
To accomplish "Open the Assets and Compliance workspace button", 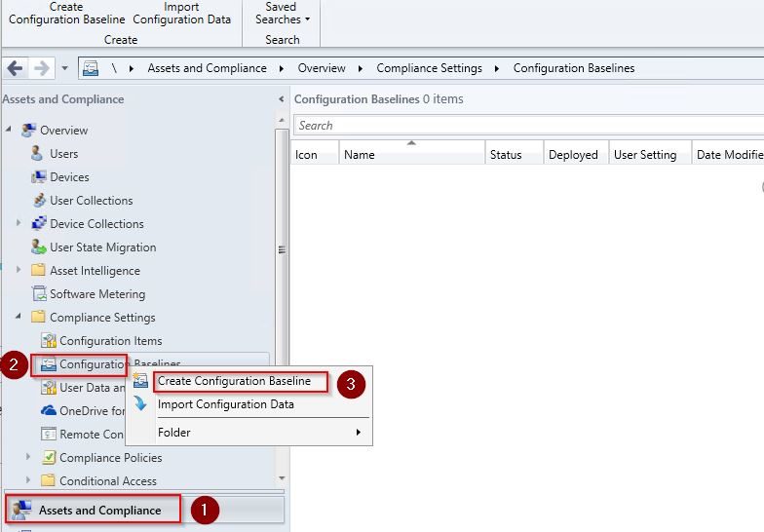I will click(144, 510).
